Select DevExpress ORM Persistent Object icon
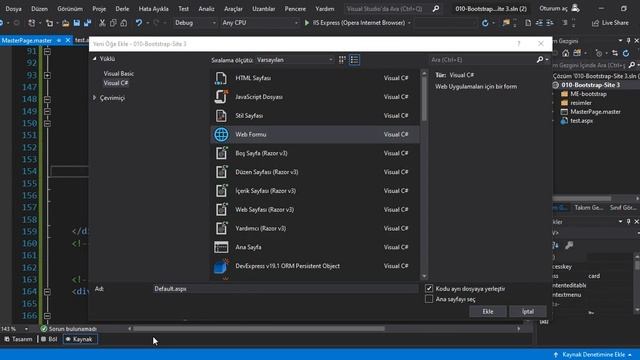Screen dimensions: 640x360 click(221, 266)
